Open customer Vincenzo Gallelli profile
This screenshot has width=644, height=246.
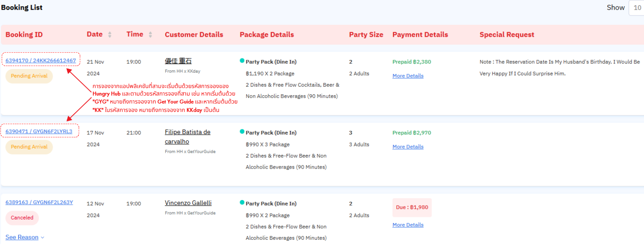click(188, 203)
